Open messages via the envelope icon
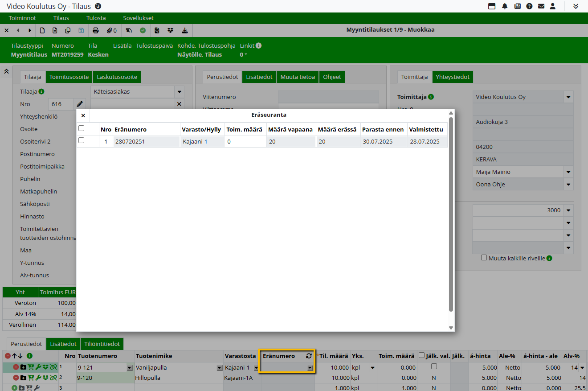The width and height of the screenshot is (588, 391). click(541, 6)
